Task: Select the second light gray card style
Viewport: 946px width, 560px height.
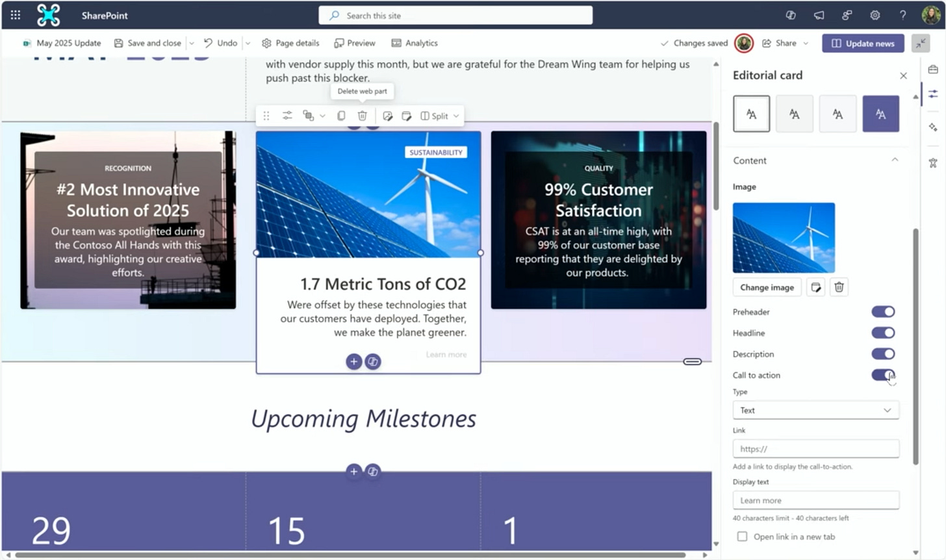Action: pyautogui.click(x=794, y=114)
